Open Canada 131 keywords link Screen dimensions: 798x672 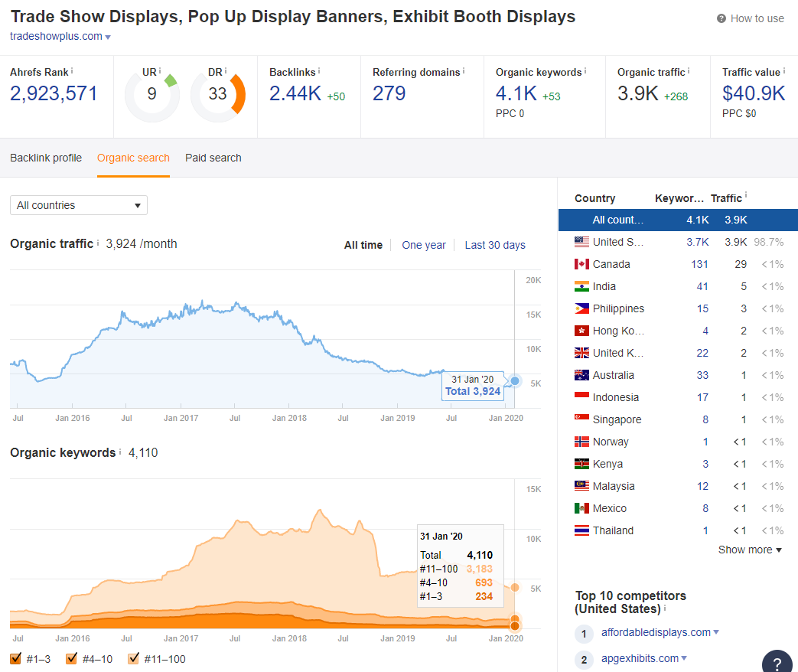pyautogui.click(x=700, y=264)
